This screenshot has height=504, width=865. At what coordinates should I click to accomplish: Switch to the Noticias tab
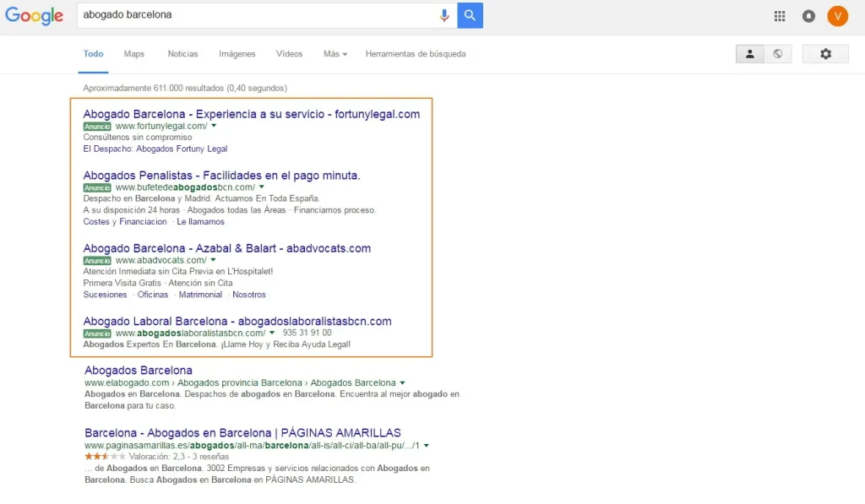coord(182,54)
